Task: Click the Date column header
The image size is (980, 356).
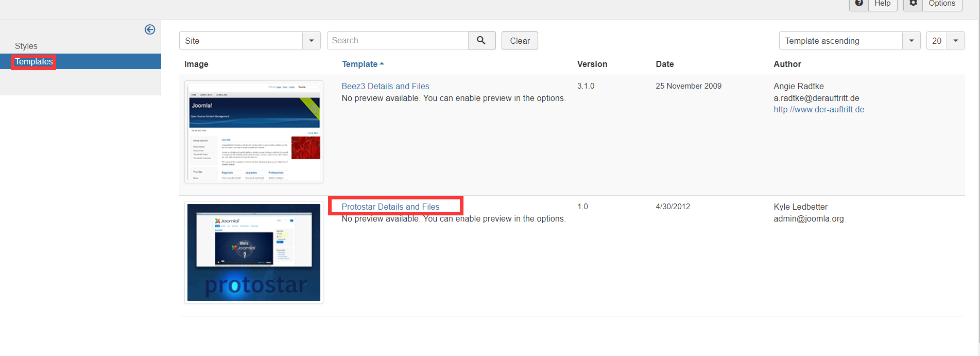Action: [665, 64]
